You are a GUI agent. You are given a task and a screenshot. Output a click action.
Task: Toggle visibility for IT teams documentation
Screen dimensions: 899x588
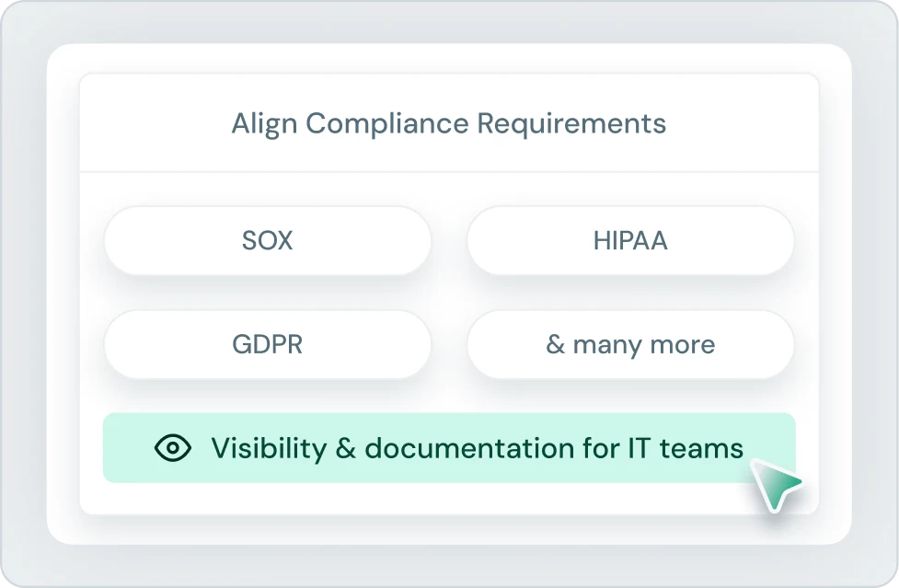(x=449, y=448)
